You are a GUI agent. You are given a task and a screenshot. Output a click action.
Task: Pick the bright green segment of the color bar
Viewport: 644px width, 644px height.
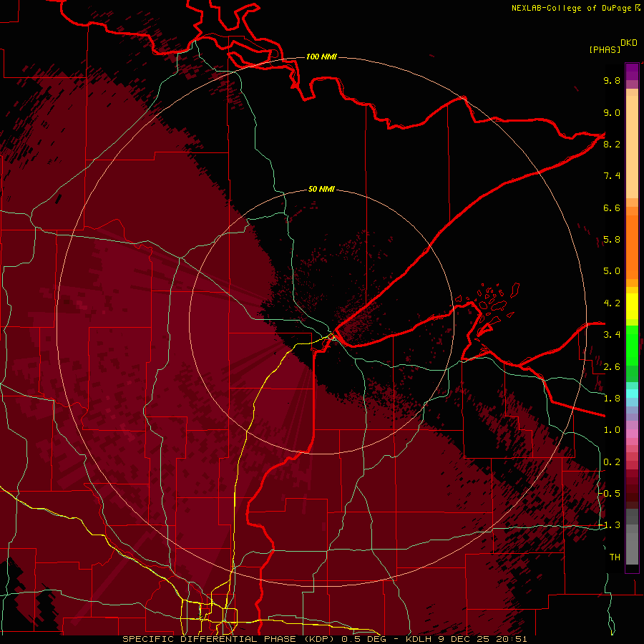[632, 345]
